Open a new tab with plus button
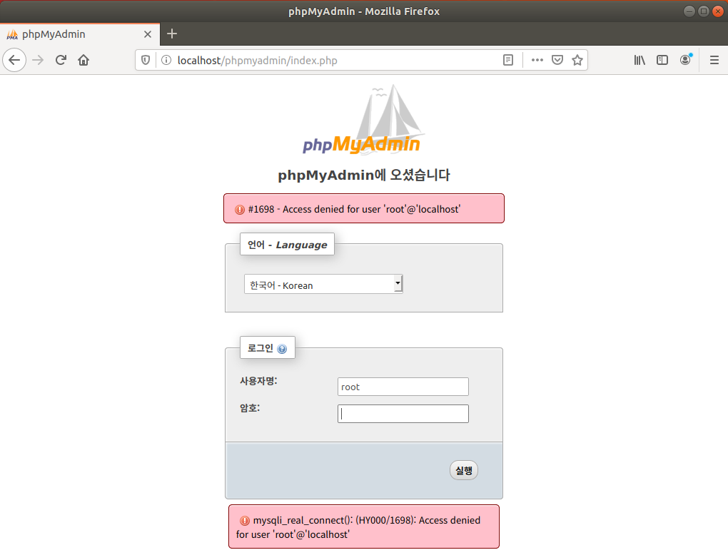Screen dimensions: 728x560 tap(172, 34)
